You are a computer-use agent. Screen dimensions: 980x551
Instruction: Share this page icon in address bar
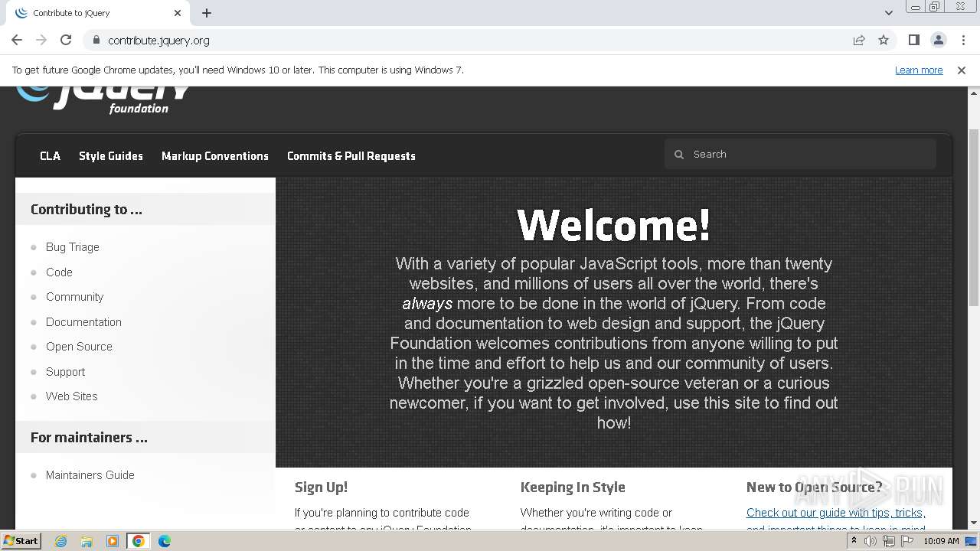tap(859, 40)
